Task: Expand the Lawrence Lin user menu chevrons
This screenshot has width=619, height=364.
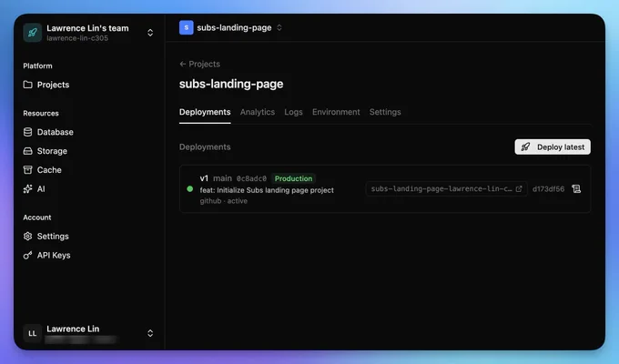Action: pos(150,333)
